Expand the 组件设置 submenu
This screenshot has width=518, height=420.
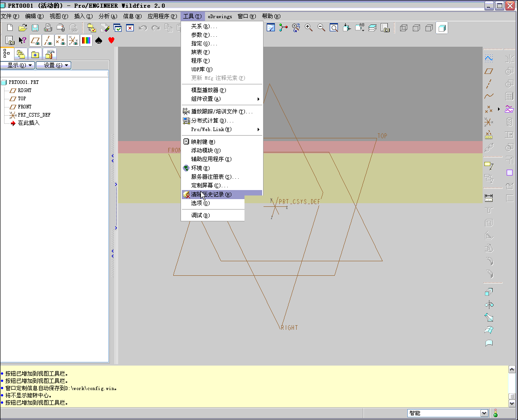(x=222, y=99)
